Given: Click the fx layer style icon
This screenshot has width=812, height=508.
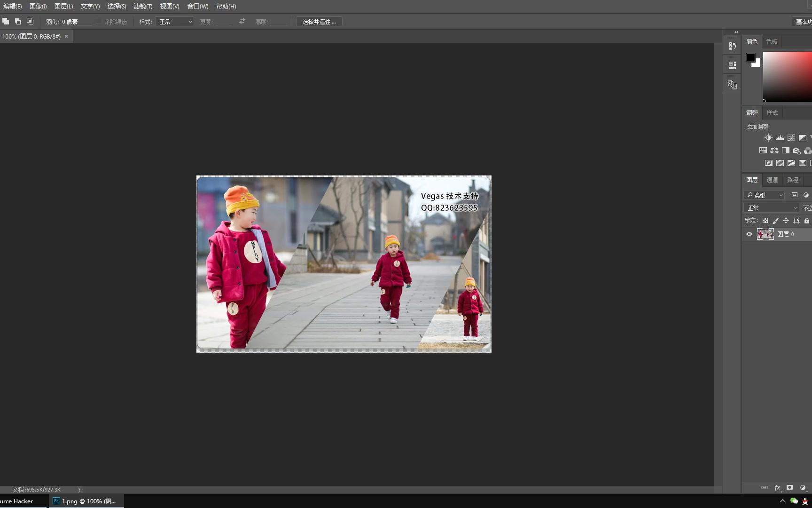Looking at the screenshot, I should 777,488.
